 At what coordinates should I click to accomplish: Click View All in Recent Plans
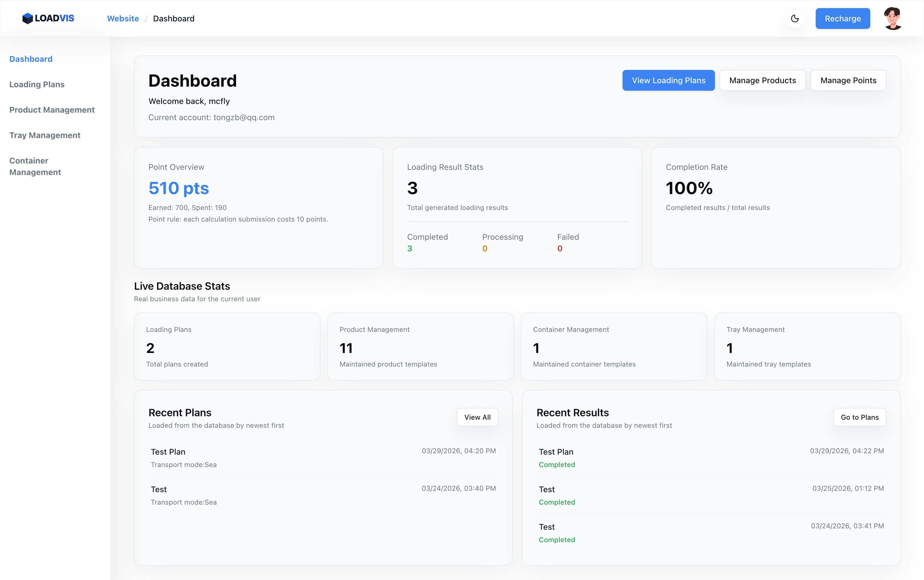coord(477,417)
